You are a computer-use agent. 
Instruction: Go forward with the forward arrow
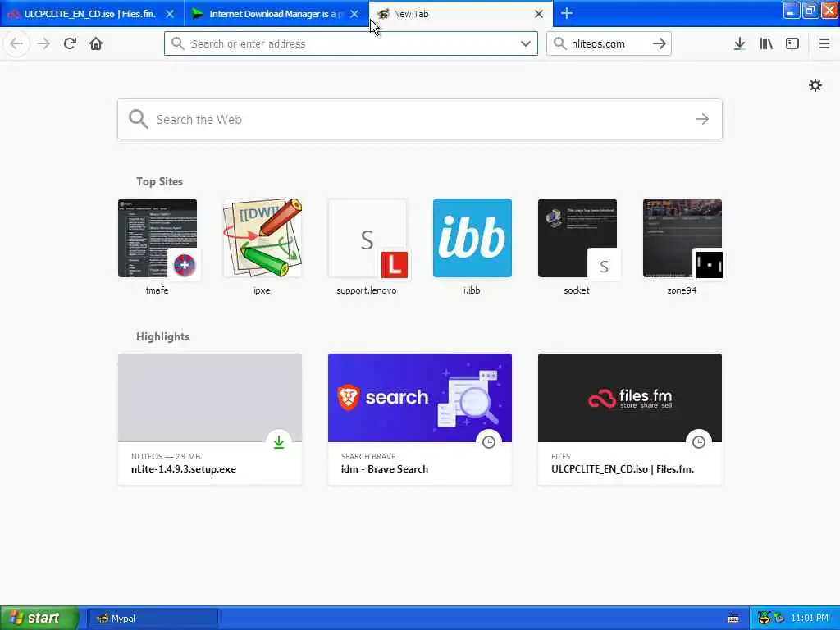(x=43, y=43)
